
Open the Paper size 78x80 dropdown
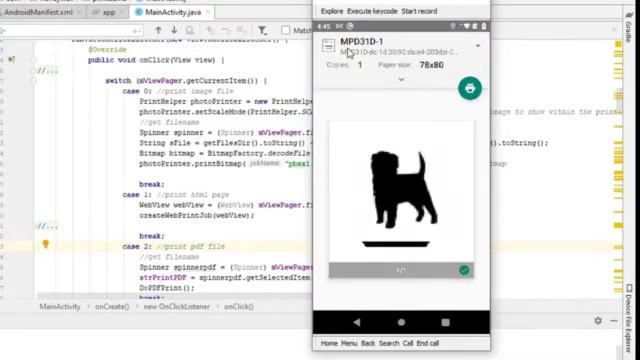point(431,65)
